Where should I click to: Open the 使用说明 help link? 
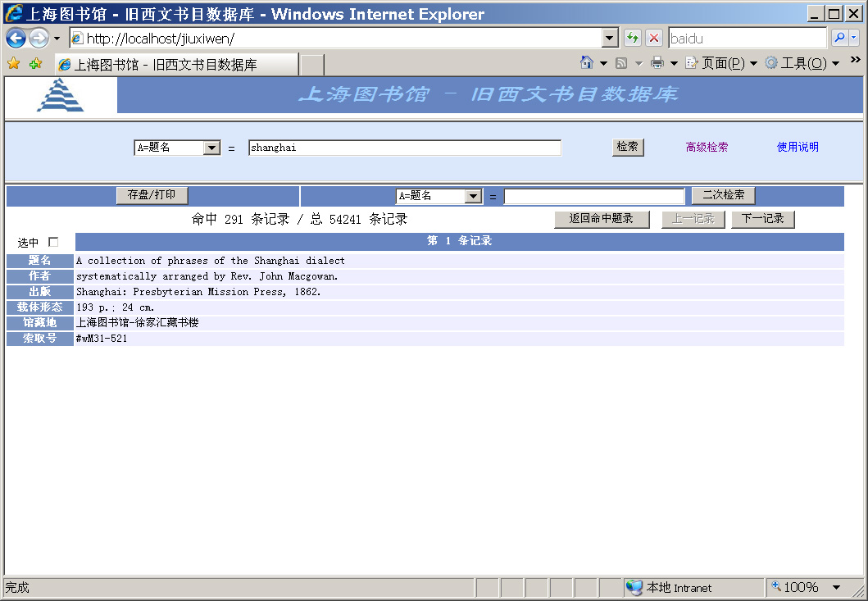pyautogui.click(x=798, y=147)
